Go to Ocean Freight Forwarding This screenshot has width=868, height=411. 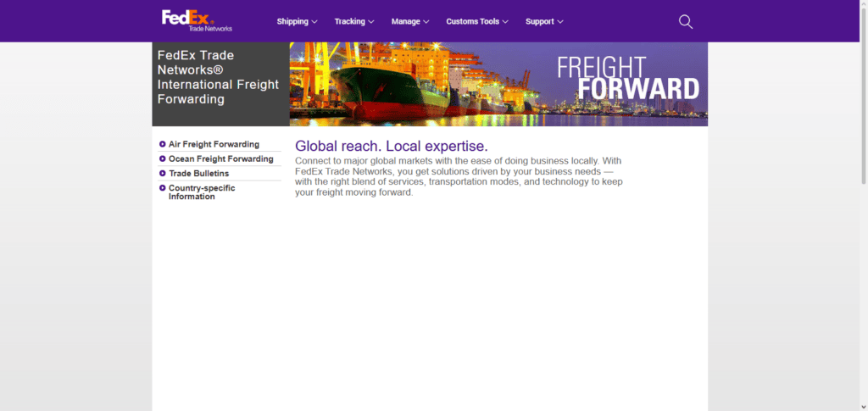click(221, 158)
